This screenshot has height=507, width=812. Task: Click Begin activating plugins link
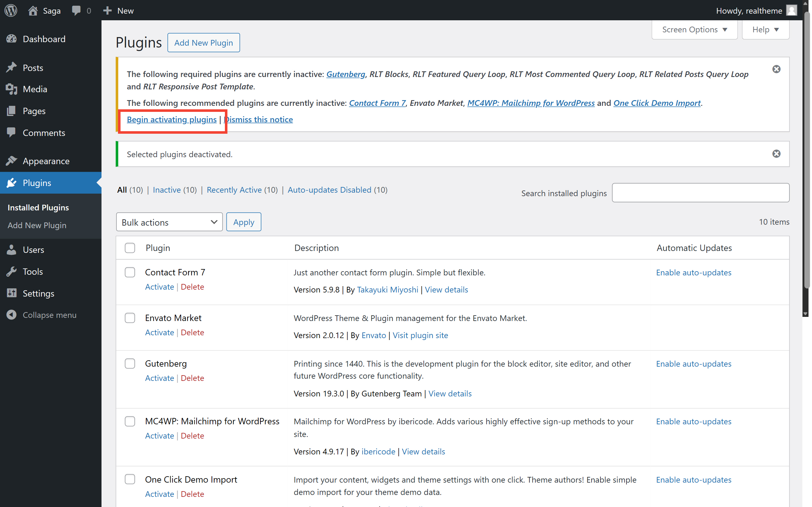click(x=172, y=119)
